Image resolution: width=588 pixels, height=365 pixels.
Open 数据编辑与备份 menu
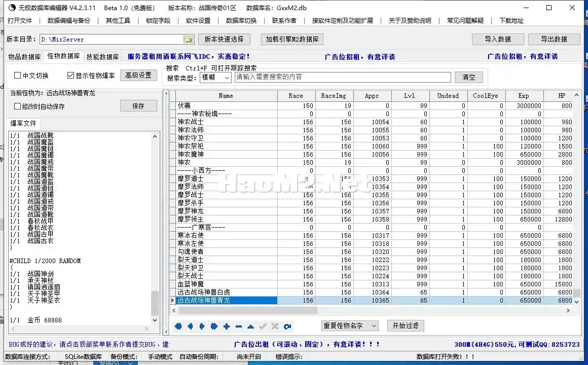coord(69,21)
